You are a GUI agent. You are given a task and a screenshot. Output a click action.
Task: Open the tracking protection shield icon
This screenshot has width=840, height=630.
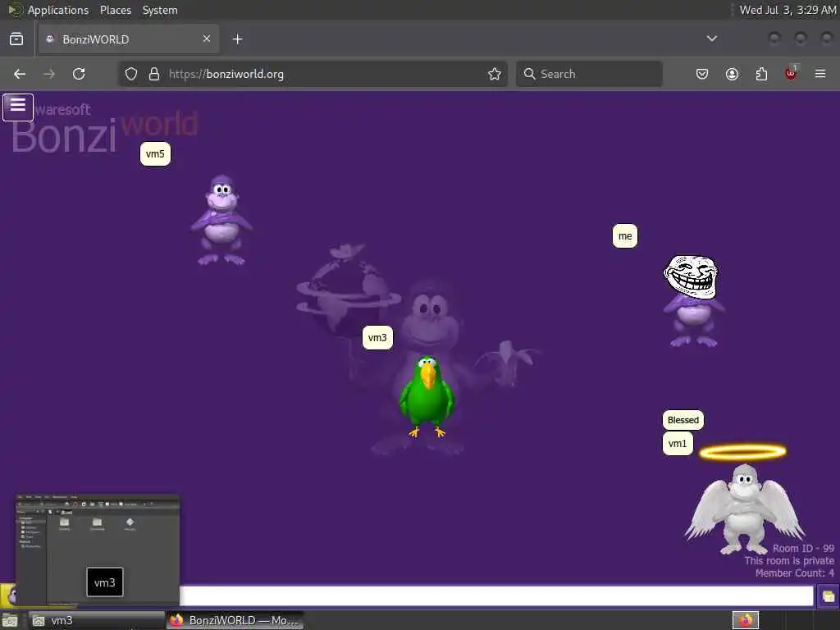131,74
